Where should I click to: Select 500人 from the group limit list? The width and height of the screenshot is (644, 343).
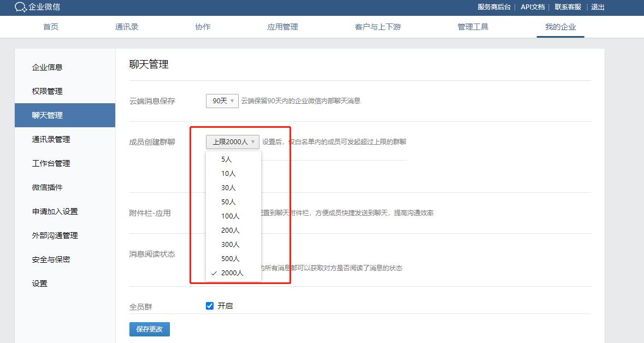229,258
